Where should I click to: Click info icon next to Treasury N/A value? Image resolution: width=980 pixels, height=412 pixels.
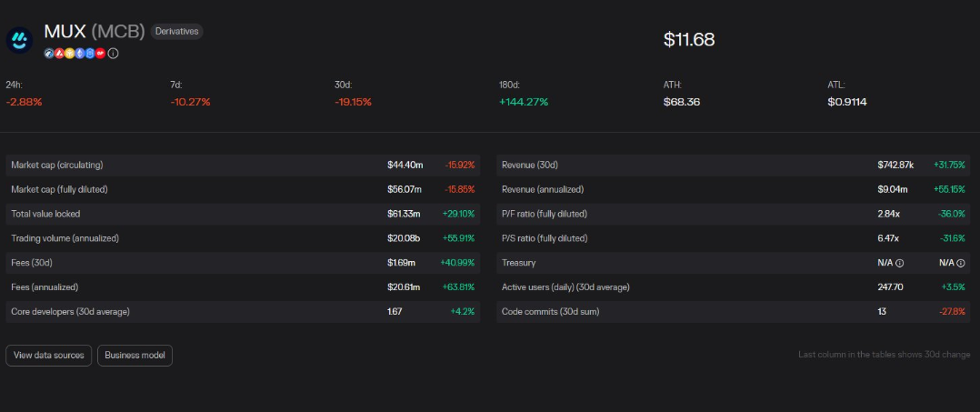tap(899, 263)
